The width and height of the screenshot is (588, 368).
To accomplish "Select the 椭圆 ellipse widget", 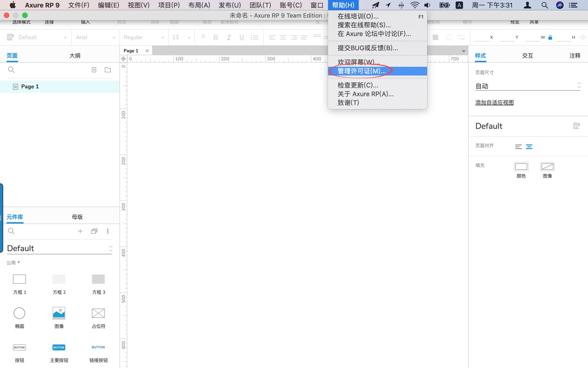I will point(19,313).
